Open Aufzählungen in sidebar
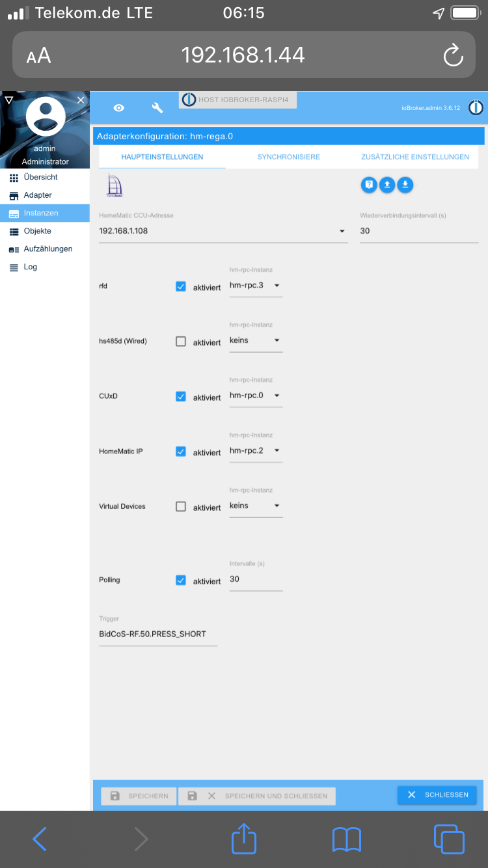This screenshot has width=488, height=868. tap(45, 249)
